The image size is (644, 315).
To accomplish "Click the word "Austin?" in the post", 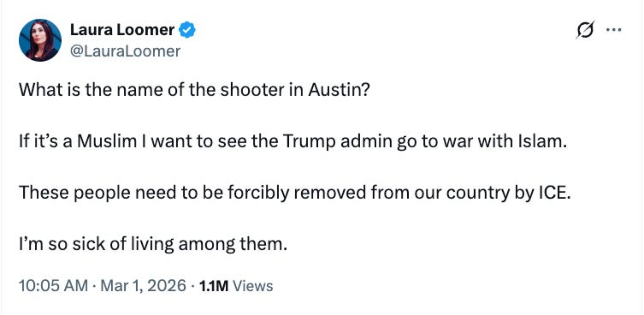I will (339, 90).
